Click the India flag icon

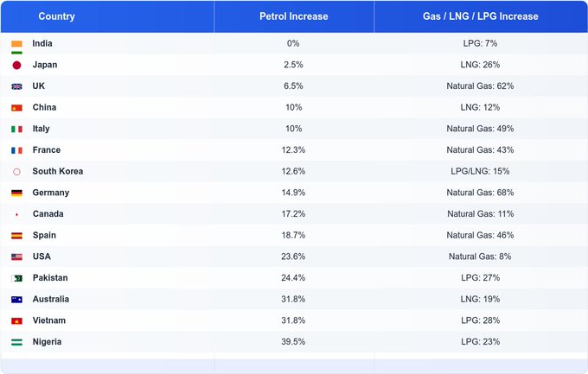coord(16,44)
